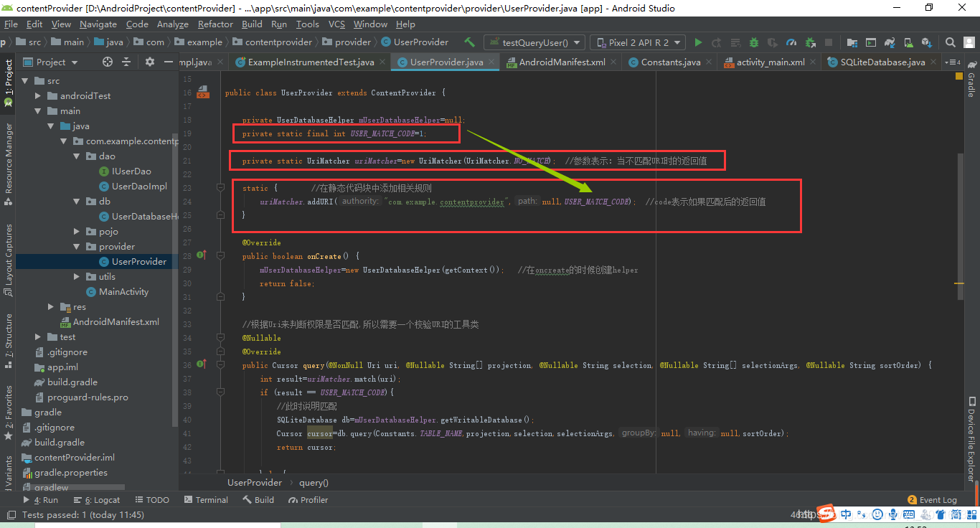Switch to activity_main.xml tab
Image resolution: width=980 pixels, height=528 pixels.
(x=771, y=62)
